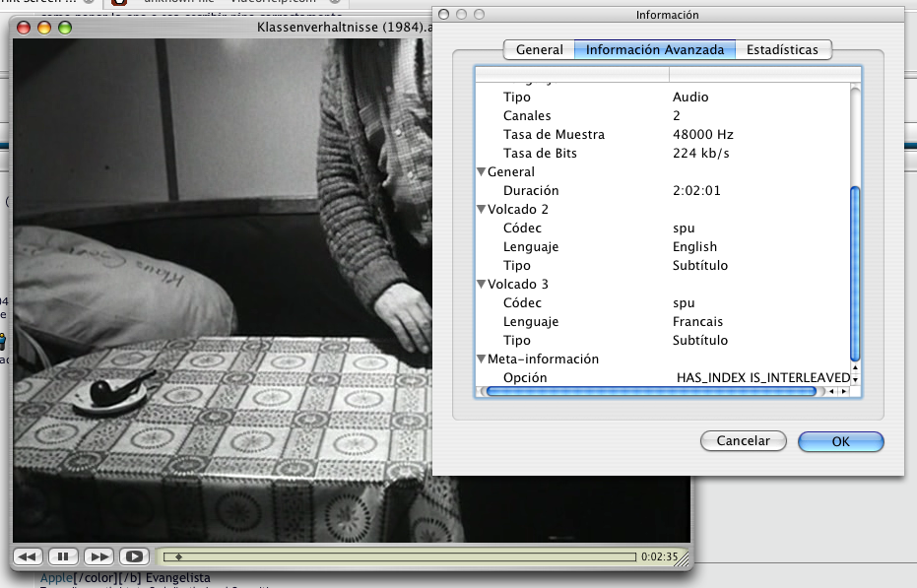This screenshot has width=917, height=588.
Task: Select the Tasa de Bits row
Action: (x=663, y=154)
